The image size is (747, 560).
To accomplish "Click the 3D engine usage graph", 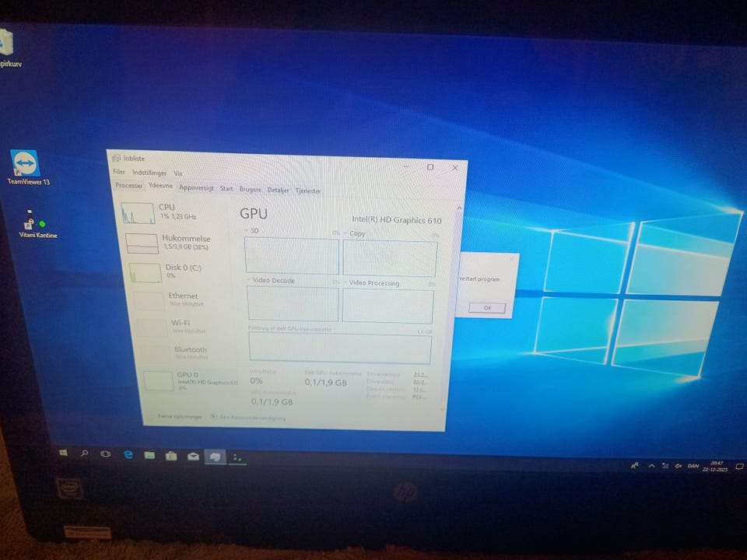I will coord(292,256).
